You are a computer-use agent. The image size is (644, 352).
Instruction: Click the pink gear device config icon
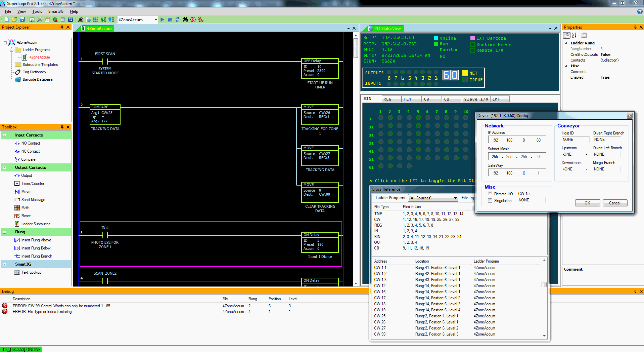click(193, 19)
